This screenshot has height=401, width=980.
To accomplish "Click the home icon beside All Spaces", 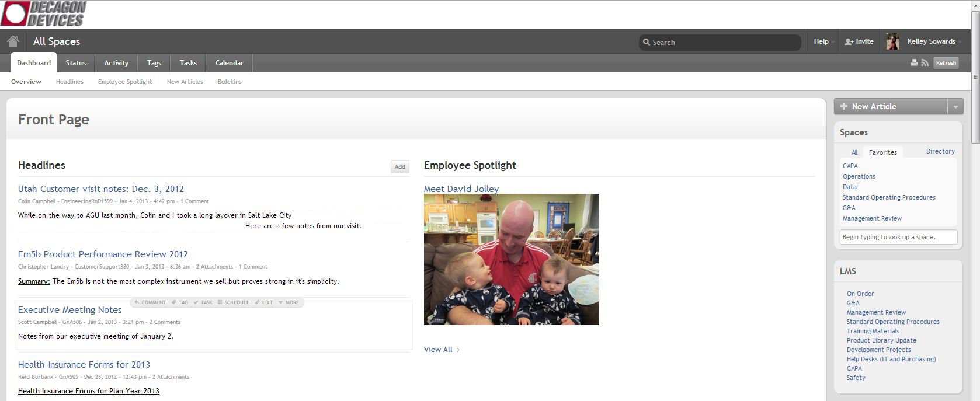I will pos(13,41).
